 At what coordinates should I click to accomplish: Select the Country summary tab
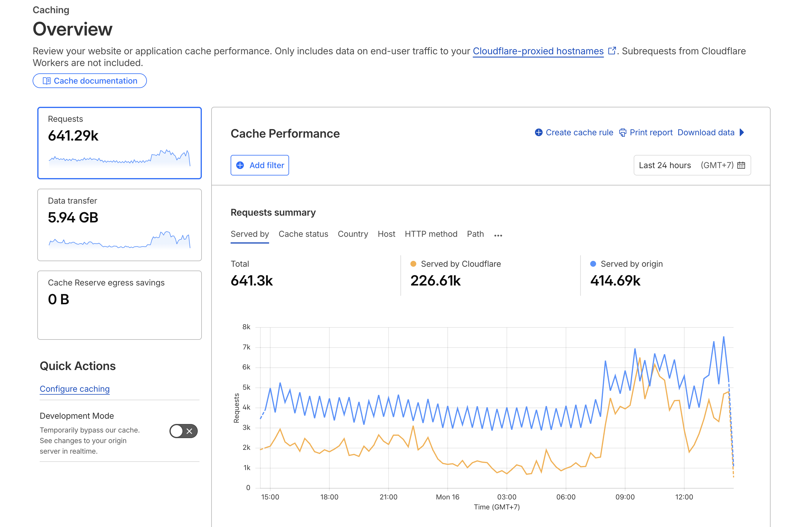coord(353,234)
